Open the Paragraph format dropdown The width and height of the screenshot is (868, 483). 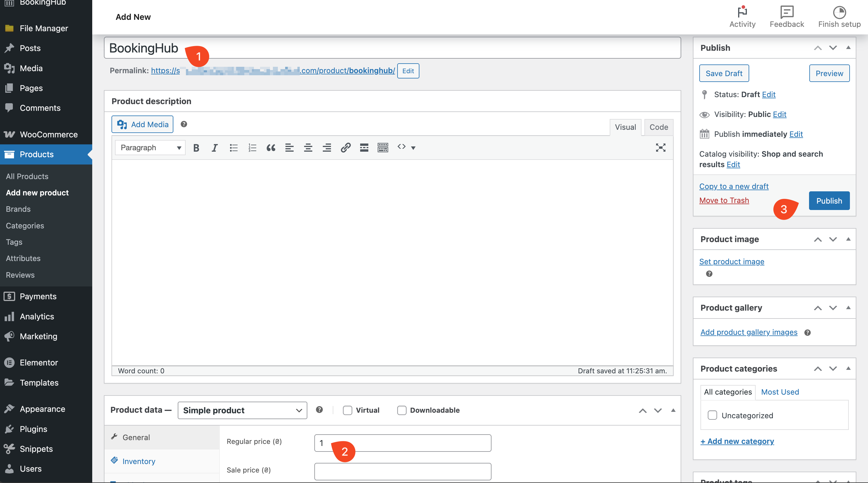click(x=150, y=148)
